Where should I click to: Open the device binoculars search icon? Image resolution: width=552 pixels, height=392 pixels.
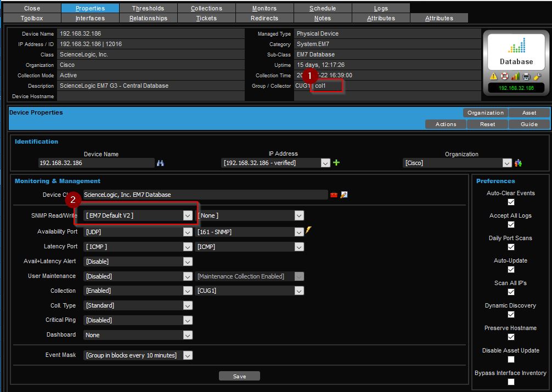tap(161, 162)
